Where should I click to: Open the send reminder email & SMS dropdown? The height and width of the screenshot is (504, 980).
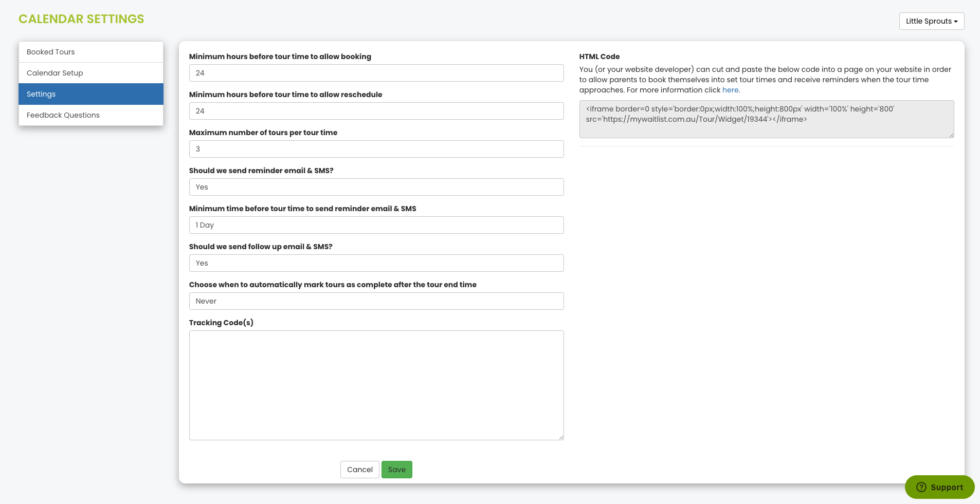tap(376, 187)
